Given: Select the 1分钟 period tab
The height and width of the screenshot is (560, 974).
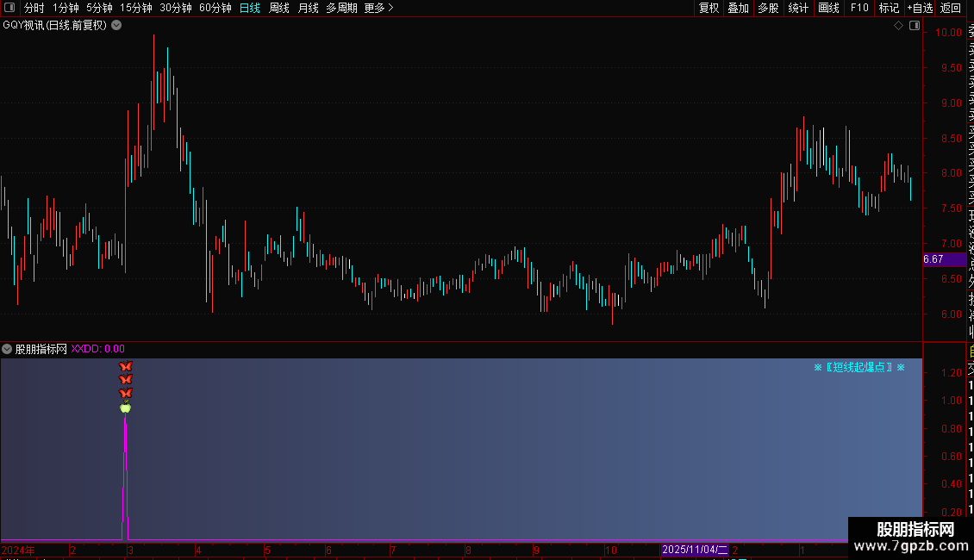Looking at the screenshot, I should point(66,8).
